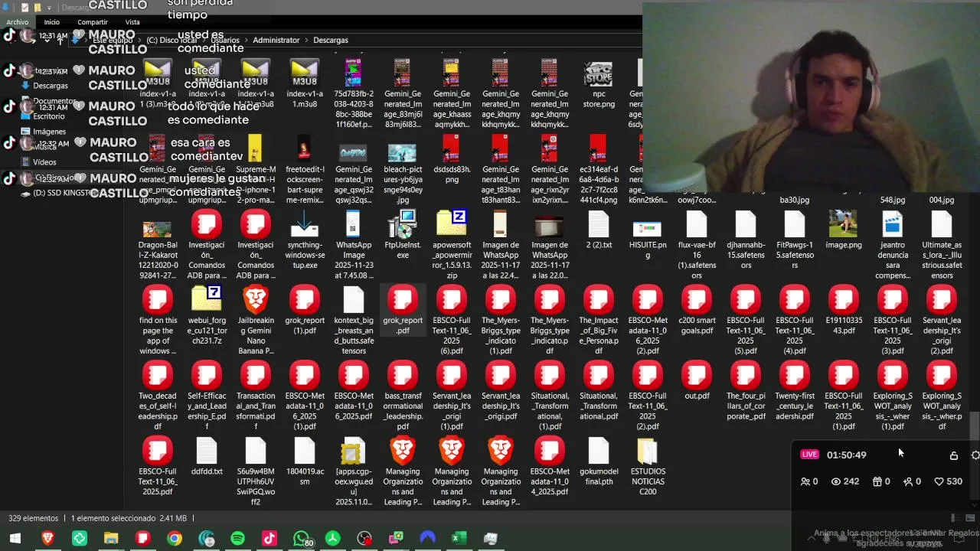Click the eye viewers count icon showing 242
The image size is (980, 551).
(x=836, y=481)
